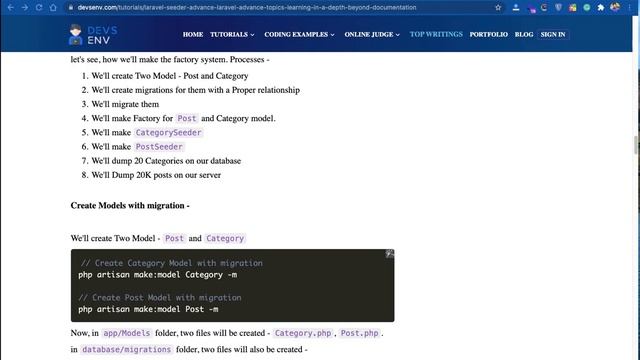Viewport: 640px width, 360px height.
Task: Go back to the previous page
Action: click(11, 7)
